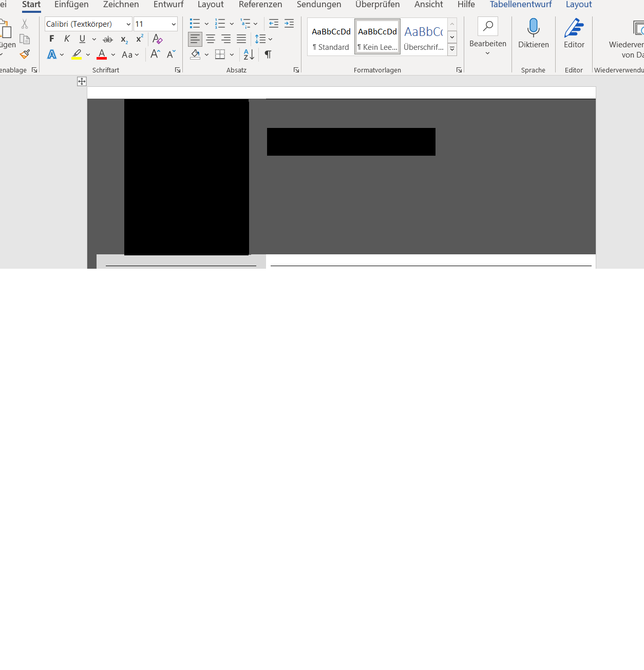Align paragraph to the right

pyautogui.click(x=225, y=39)
